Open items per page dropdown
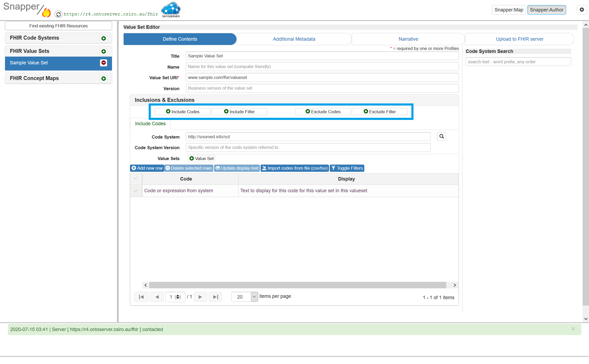 (x=254, y=297)
